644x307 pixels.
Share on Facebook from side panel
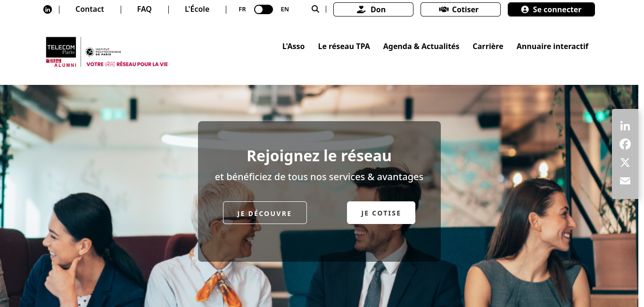coord(625,144)
